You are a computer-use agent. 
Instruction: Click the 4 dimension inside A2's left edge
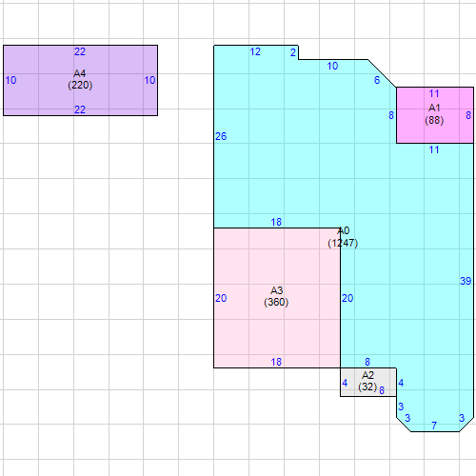(345, 383)
